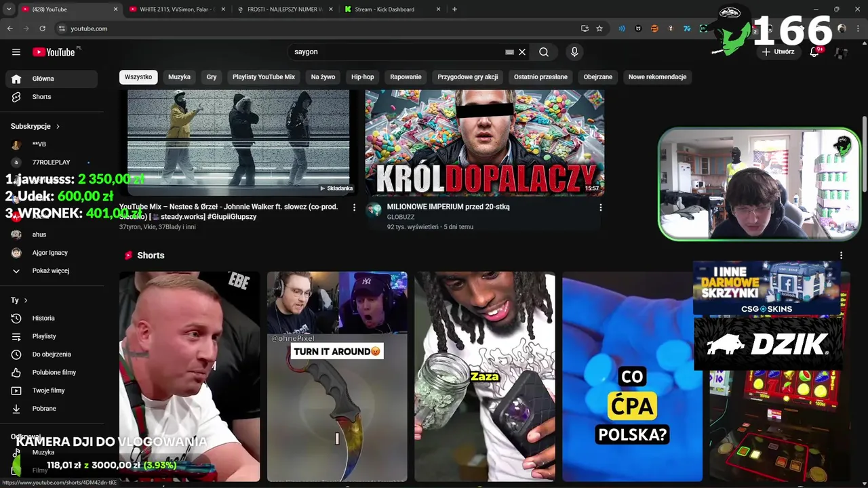Switch to the FROSTI NAJLEPSZY NUMER tab
Viewport: 868px width, 488px height.
point(283,9)
